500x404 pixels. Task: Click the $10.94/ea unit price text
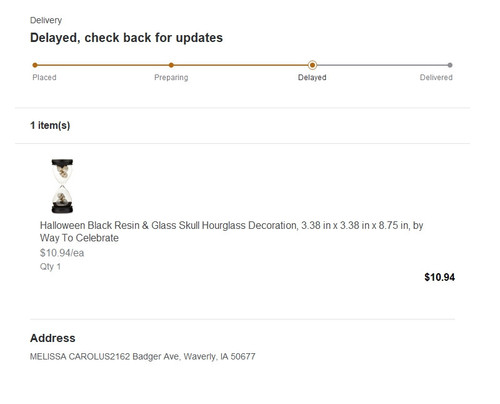62,253
